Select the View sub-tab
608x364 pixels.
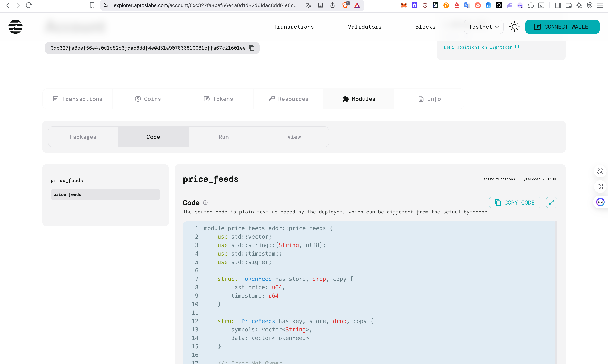tap(294, 137)
